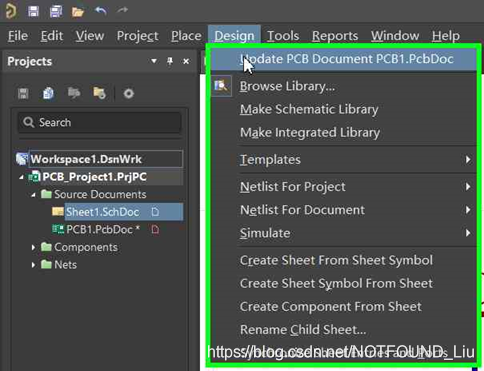Open the Projects panel dropdown arrow
This screenshot has height=371, width=484.
tap(154, 61)
